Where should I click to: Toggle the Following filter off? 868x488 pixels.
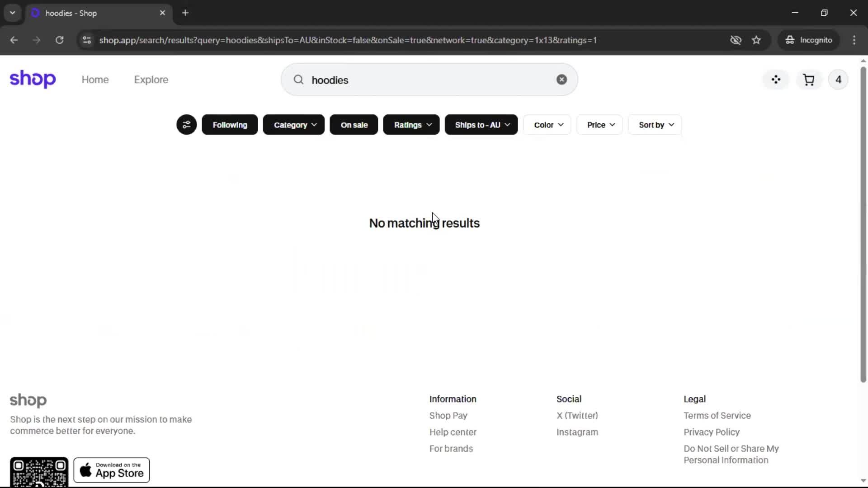click(x=230, y=125)
